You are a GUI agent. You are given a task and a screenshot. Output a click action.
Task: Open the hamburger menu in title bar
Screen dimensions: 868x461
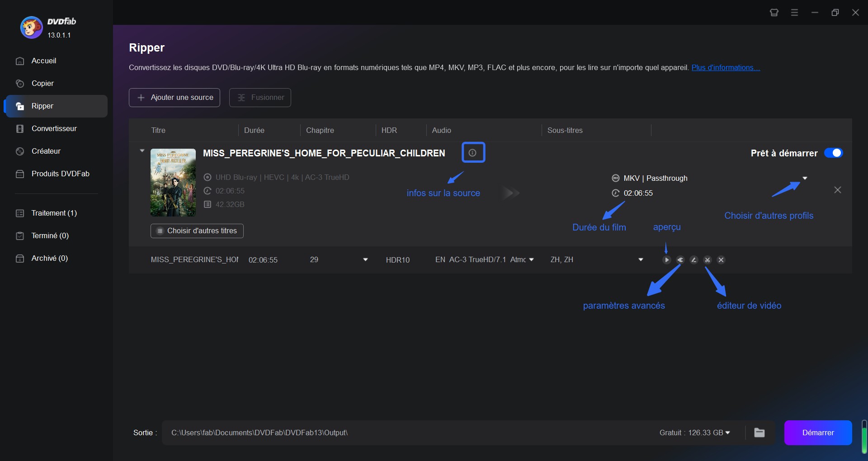(x=794, y=13)
